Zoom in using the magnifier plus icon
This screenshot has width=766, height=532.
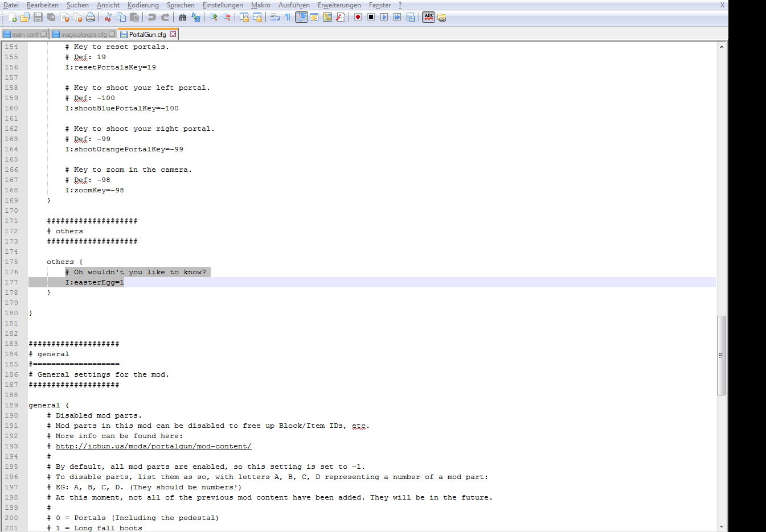pos(213,17)
